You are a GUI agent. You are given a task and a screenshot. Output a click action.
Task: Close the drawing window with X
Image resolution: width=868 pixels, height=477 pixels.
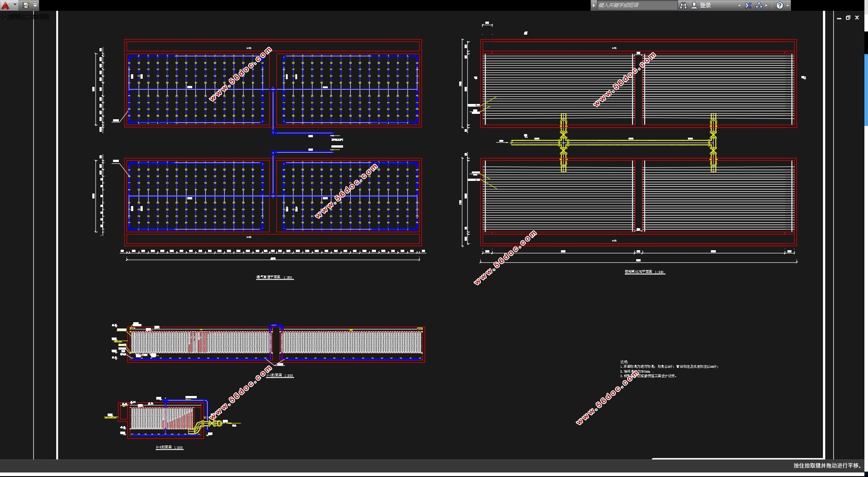pos(857,18)
